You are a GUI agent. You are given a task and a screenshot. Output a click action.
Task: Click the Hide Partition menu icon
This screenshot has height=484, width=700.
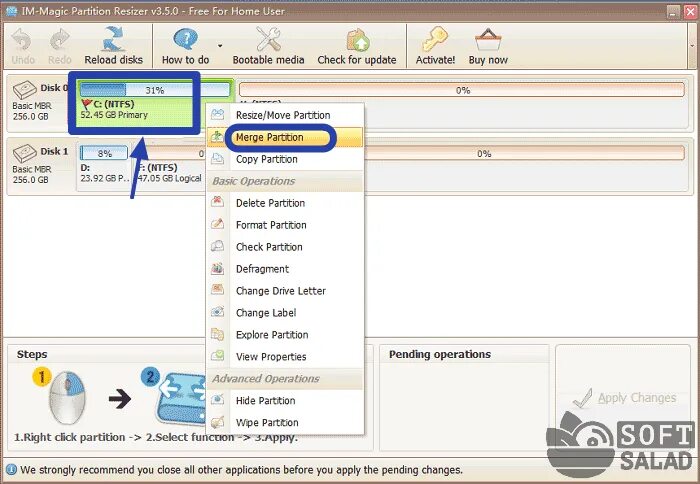coord(217,399)
